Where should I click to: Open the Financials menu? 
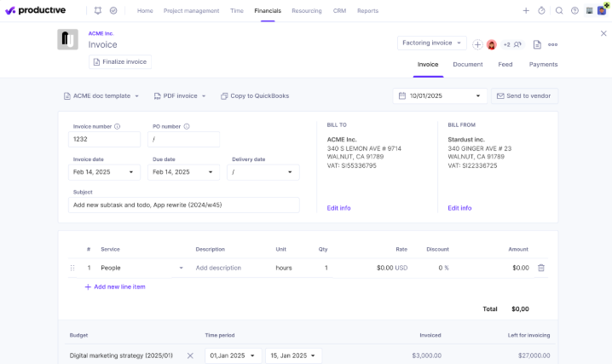click(x=268, y=11)
